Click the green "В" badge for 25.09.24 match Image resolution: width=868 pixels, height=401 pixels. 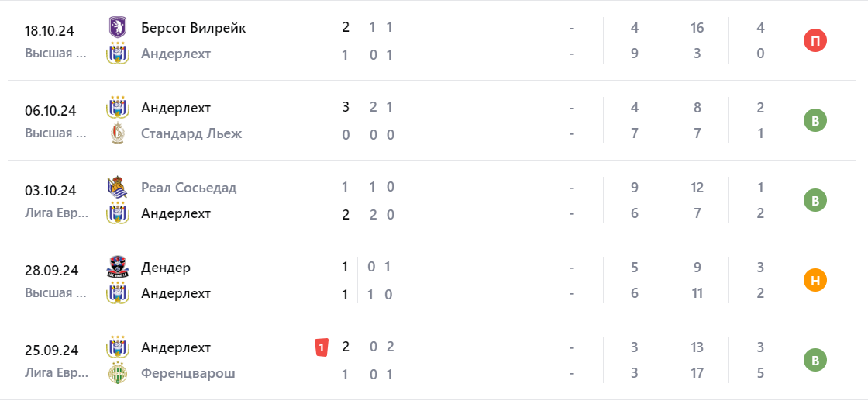click(x=815, y=360)
